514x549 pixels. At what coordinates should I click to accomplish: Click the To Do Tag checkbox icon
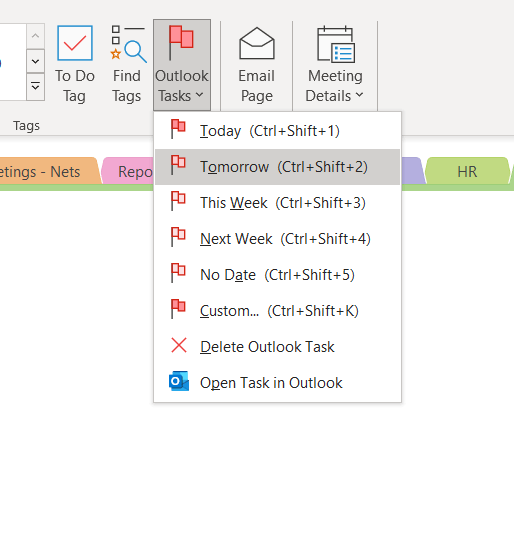[x=75, y=43]
